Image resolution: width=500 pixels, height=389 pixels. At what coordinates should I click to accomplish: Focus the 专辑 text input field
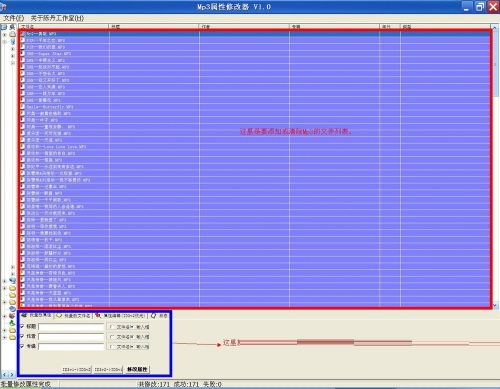tap(71, 347)
